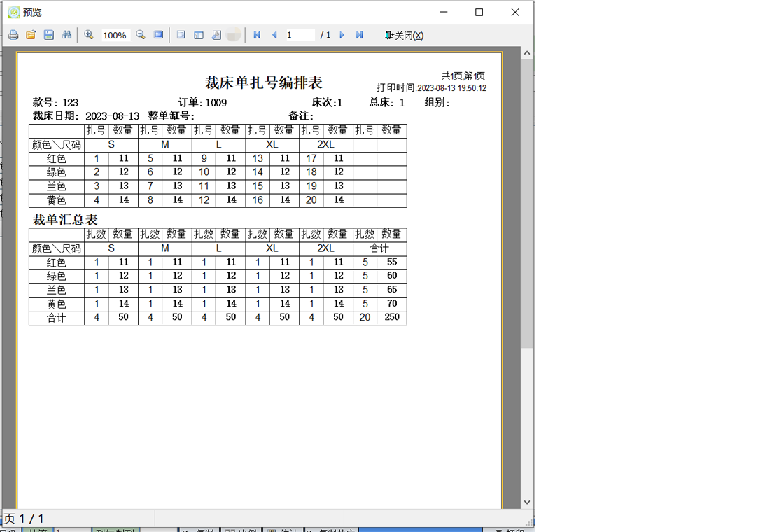Zoom in on the report preview
This screenshot has height=532, width=784.
(88, 34)
